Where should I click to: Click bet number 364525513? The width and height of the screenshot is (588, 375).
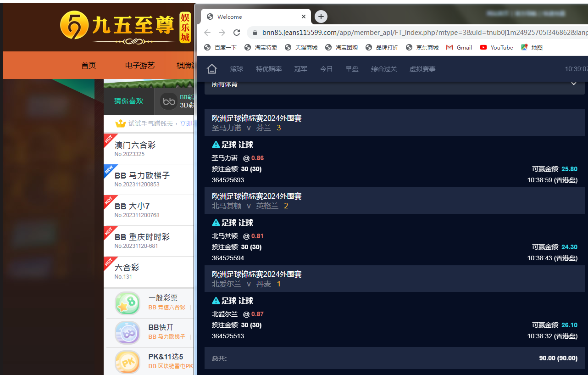point(228,336)
